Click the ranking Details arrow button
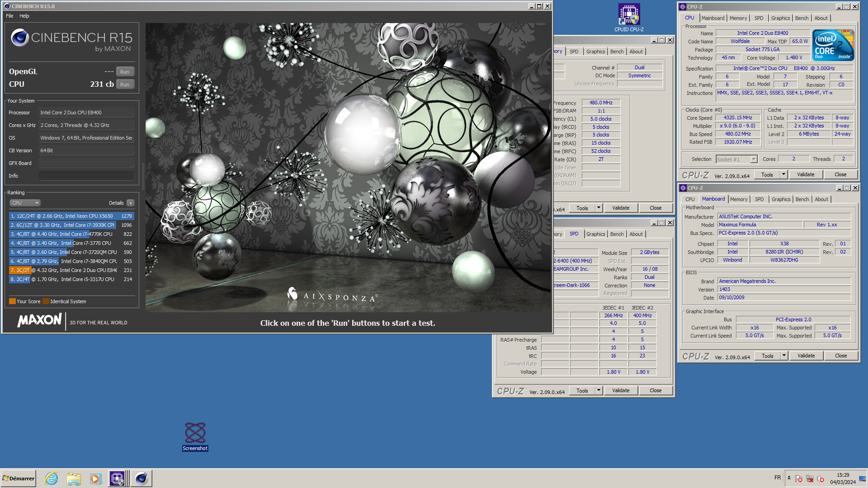This screenshot has width=868, height=488. pyautogui.click(x=131, y=203)
